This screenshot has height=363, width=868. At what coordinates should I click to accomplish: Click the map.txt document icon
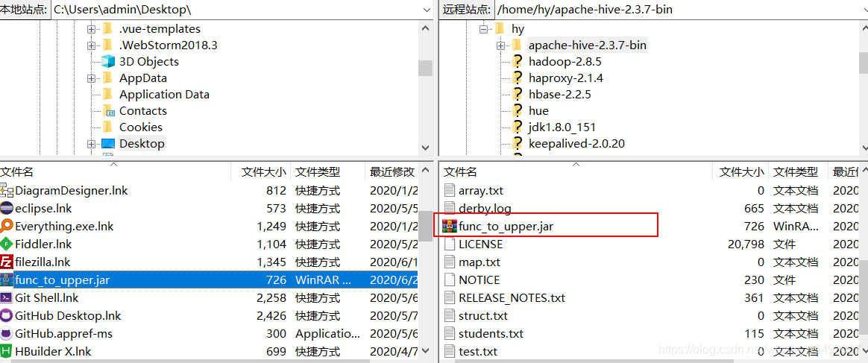(x=450, y=262)
